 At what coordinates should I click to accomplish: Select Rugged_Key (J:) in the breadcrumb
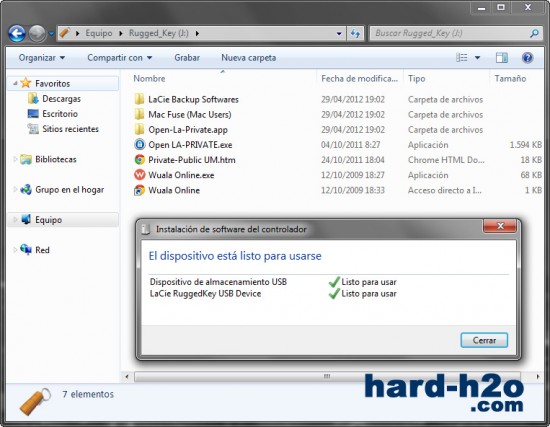pos(159,33)
